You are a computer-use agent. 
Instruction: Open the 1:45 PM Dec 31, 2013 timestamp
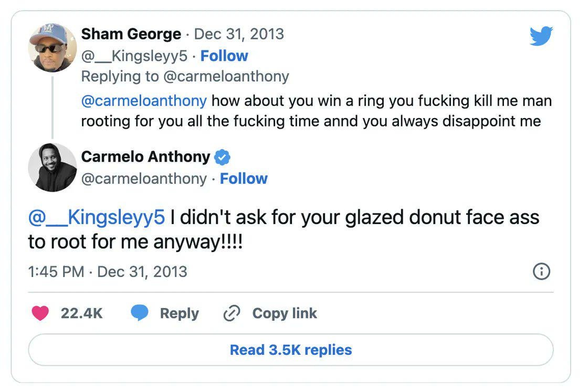point(108,271)
